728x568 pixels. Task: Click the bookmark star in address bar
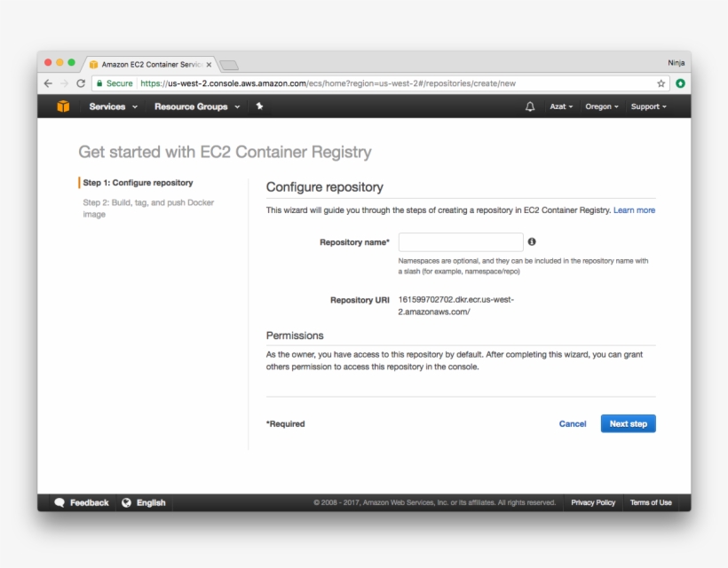(x=662, y=82)
